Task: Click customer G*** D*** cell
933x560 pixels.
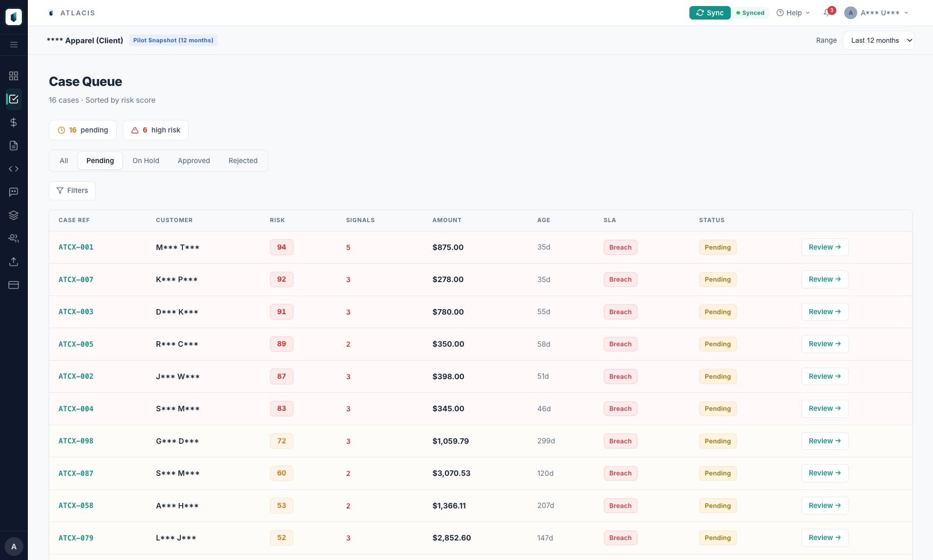Action: (x=178, y=441)
